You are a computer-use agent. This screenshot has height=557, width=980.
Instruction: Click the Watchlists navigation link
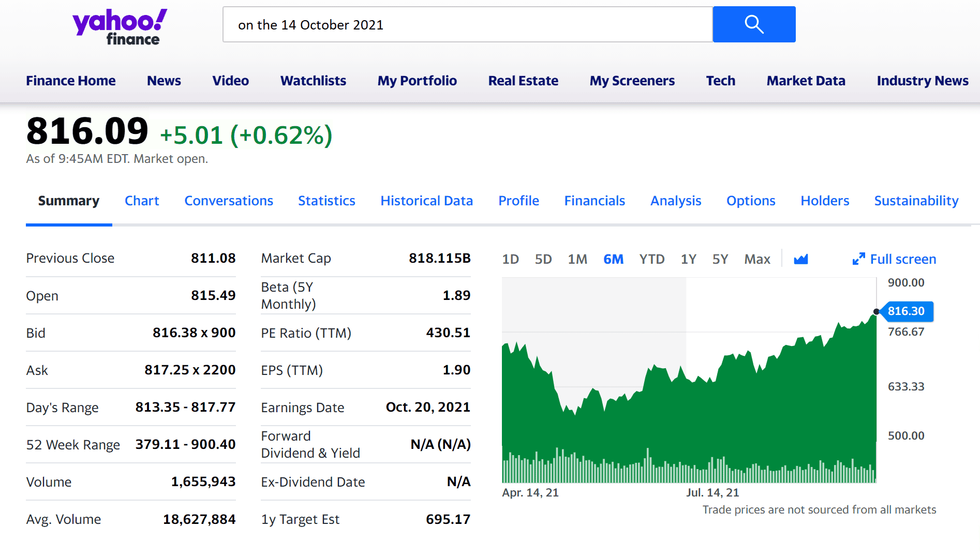tap(313, 81)
